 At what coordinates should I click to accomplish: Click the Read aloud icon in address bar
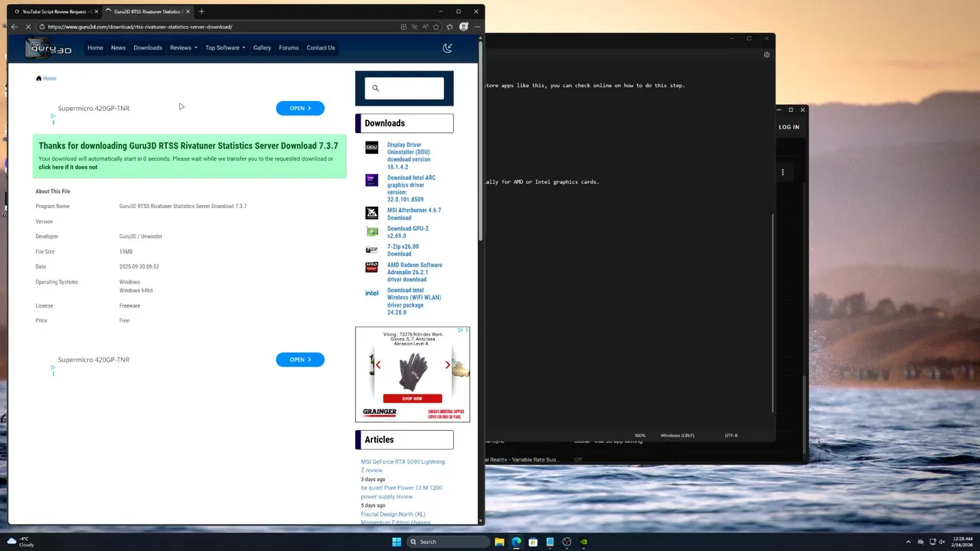pos(425,27)
